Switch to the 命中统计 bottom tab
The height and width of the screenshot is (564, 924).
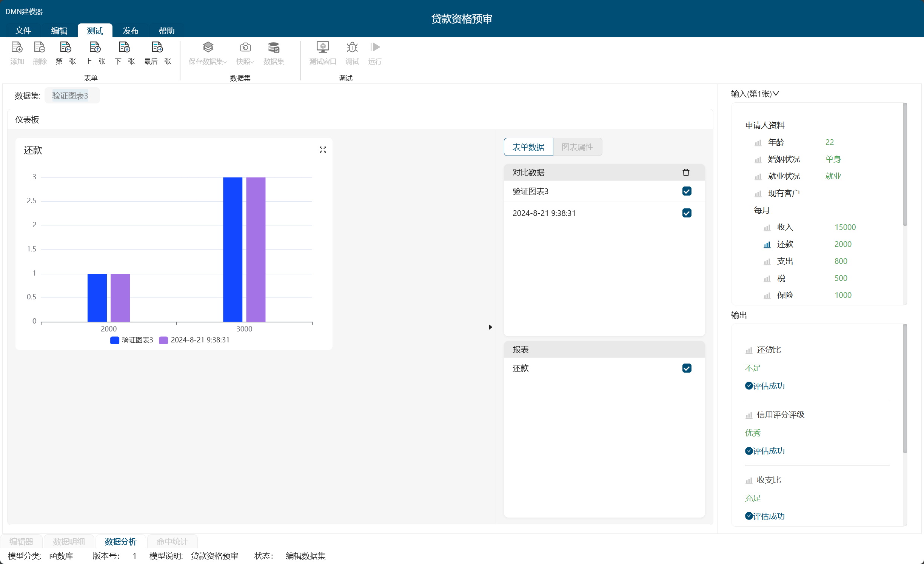[172, 541]
